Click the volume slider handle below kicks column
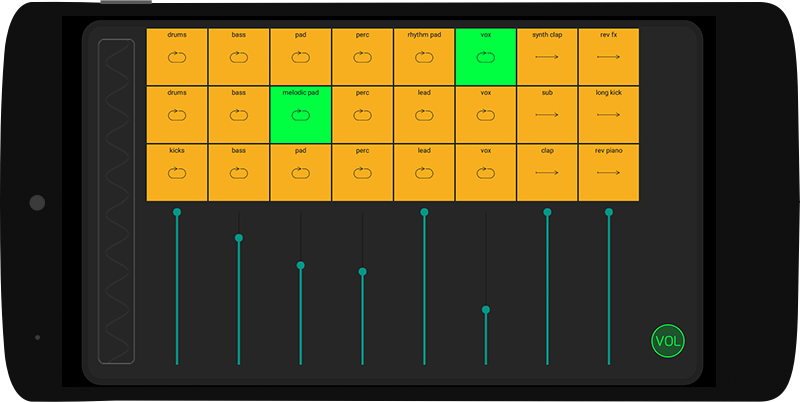The width and height of the screenshot is (800, 402). click(x=177, y=212)
